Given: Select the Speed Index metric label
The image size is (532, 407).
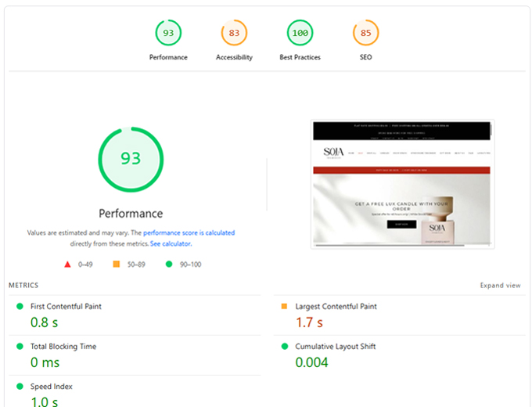Looking at the screenshot, I should pos(52,387).
